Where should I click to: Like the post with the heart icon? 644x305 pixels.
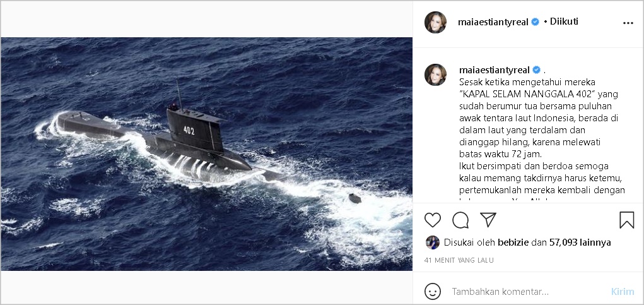tap(433, 220)
